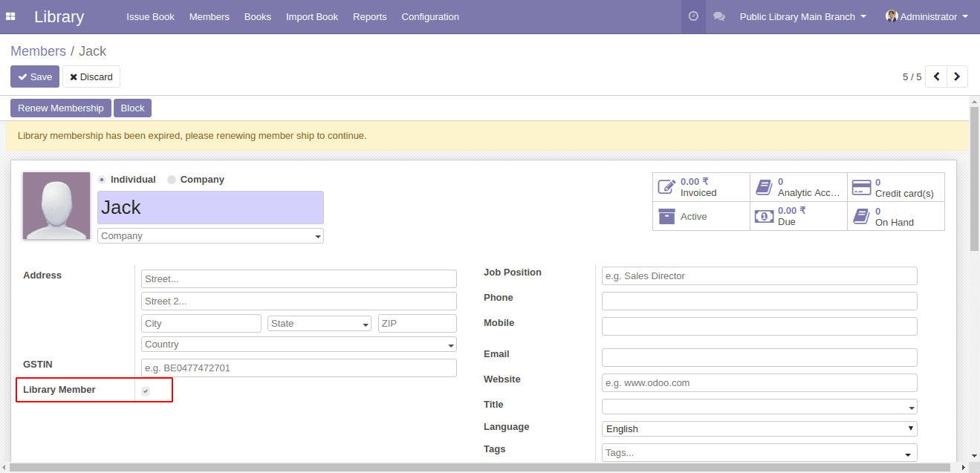Click the Administrator avatar picture

point(892,16)
